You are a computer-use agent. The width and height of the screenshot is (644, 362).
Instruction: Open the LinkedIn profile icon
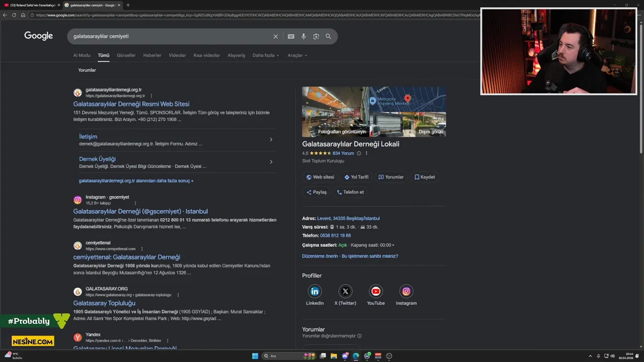click(x=315, y=291)
